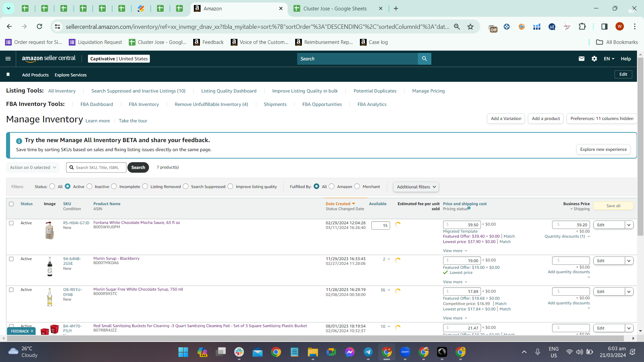Open Zoom from the taskbar
Image resolution: width=644 pixels, height=362 pixels.
[x=405, y=352]
